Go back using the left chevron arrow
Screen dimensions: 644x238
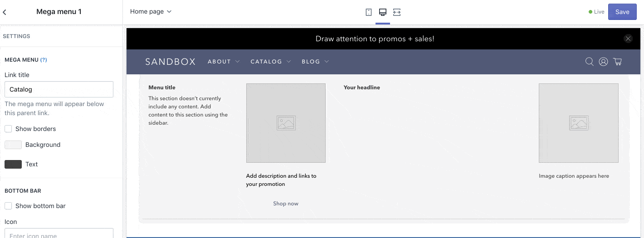(x=5, y=12)
